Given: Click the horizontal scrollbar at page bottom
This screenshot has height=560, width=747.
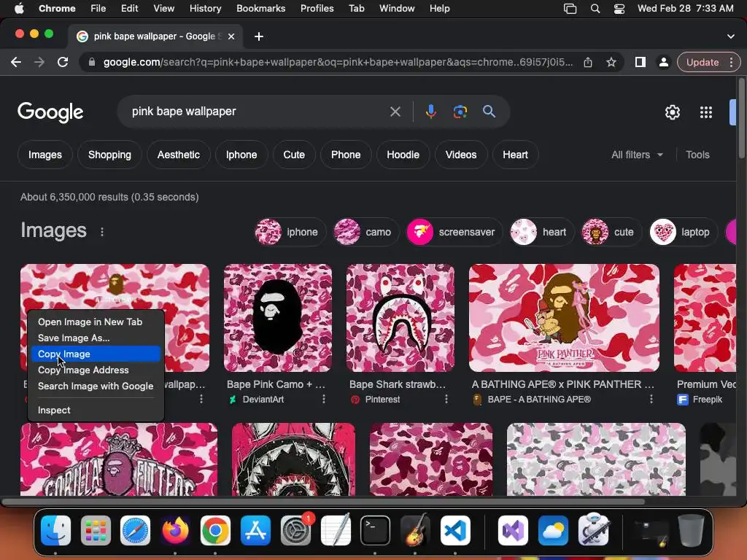Looking at the screenshot, I should click(322, 502).
